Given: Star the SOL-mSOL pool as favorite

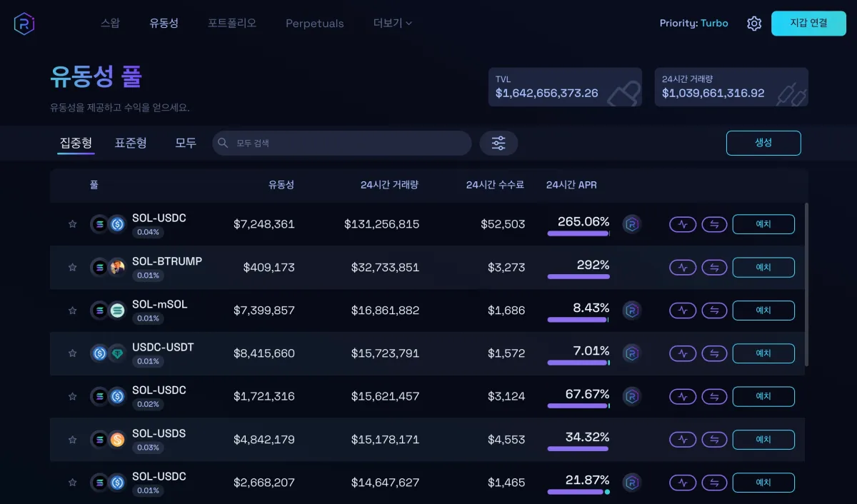Looking at the screenshot, I should tap(72, 310).
